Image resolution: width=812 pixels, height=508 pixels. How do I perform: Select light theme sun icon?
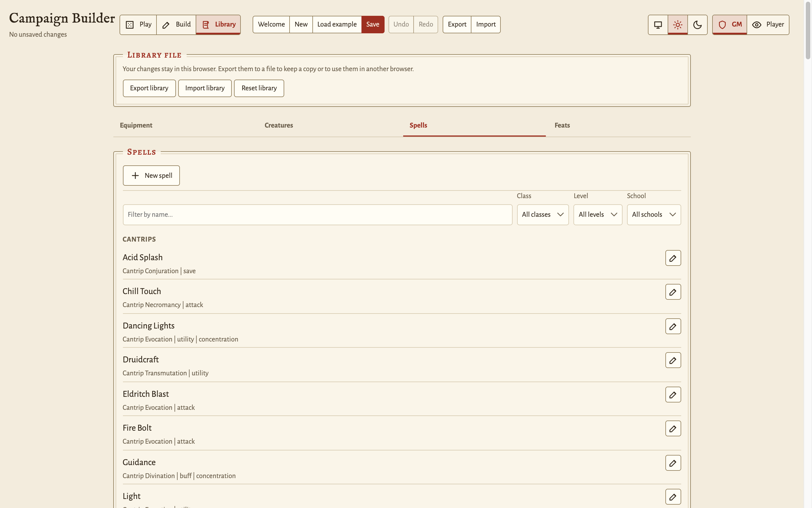(678, 25)
